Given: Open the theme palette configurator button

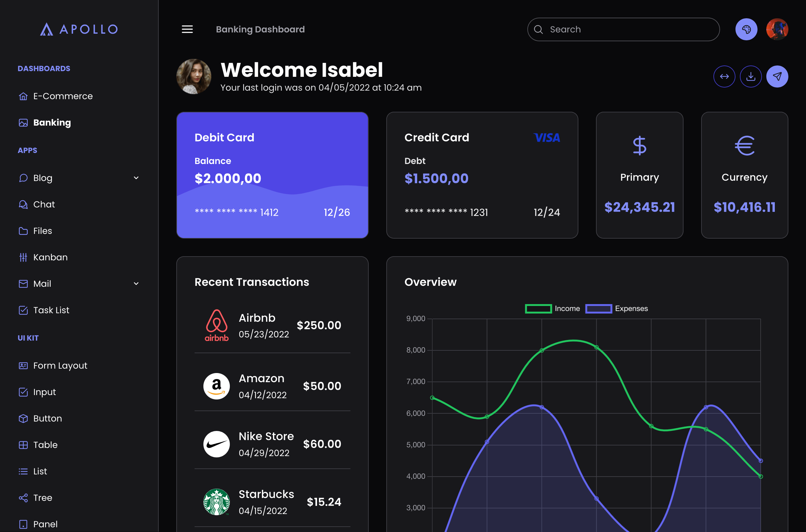Looking at the screenshot, I should point(746,29).
